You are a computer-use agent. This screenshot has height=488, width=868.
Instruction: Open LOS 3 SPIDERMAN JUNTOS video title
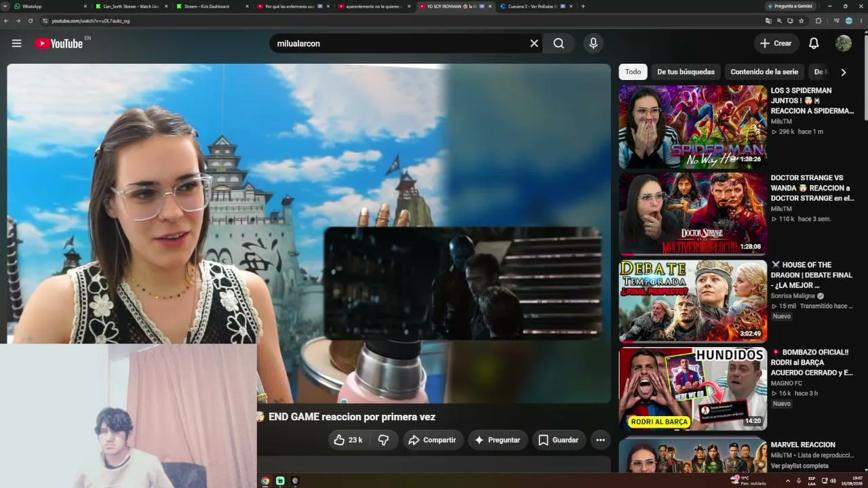click(812, 100)
